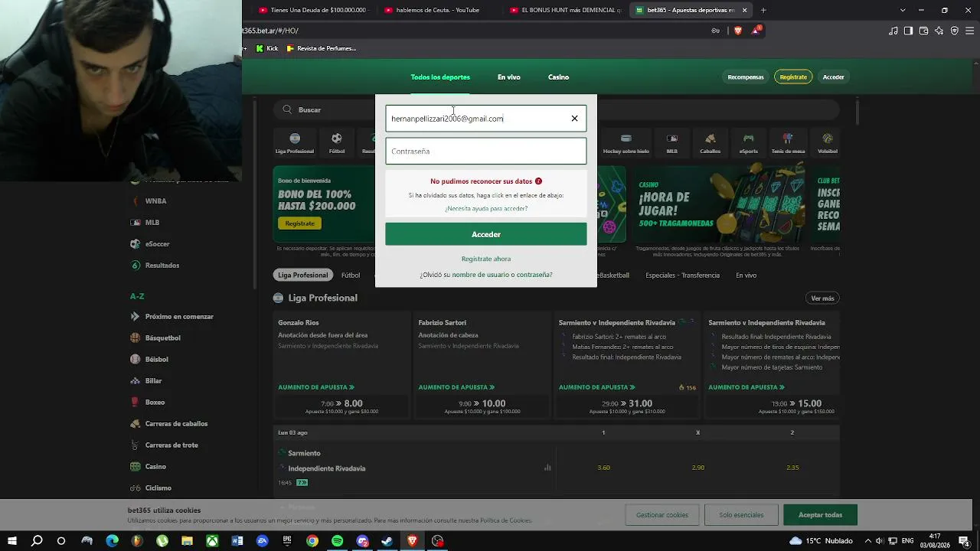Open Resultados in the left sidebar
980x551 pixels.
coord(162,266)
